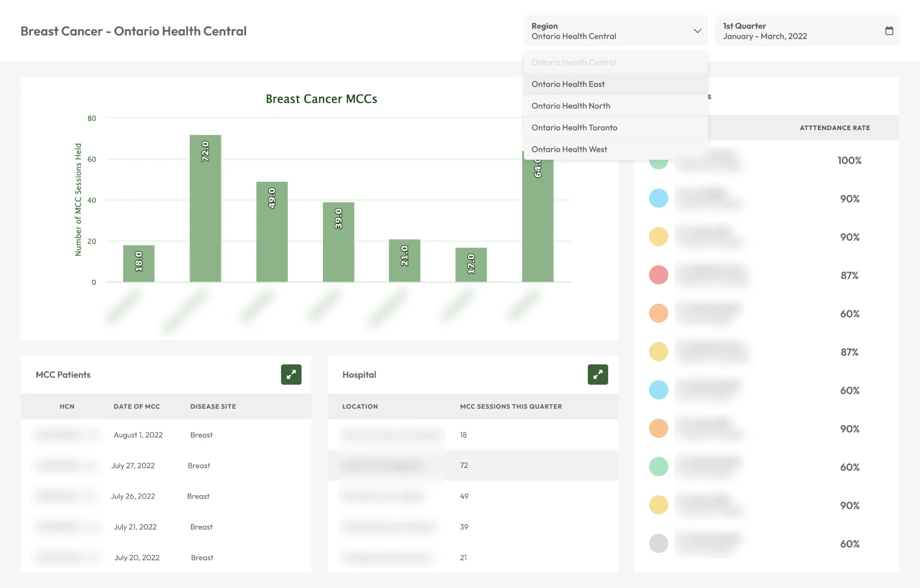Select Ontario Health North region
The image size is (920, 588).
(x=615, y=106)
